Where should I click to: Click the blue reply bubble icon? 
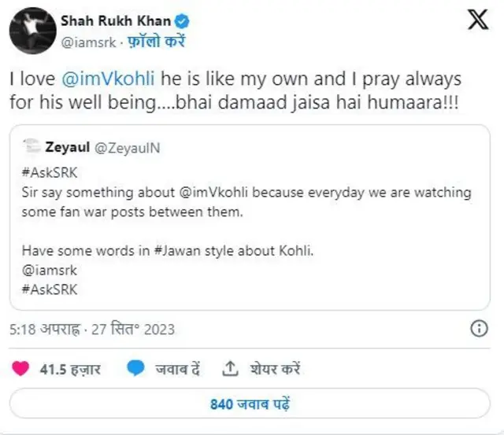tap(135, 368)
